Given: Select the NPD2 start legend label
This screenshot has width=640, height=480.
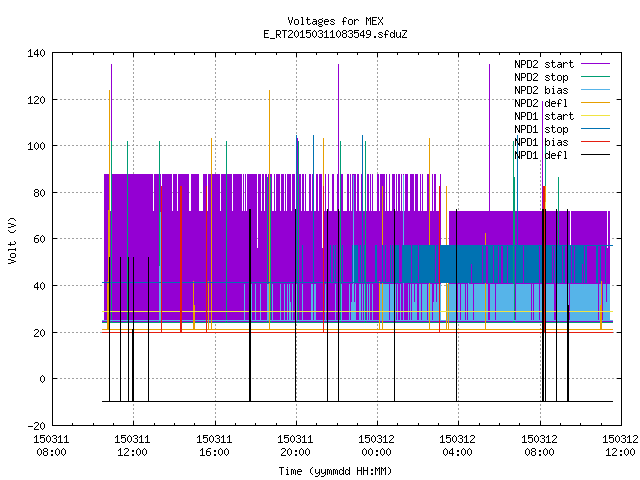Looking at the screenshot, I should 544,64.
